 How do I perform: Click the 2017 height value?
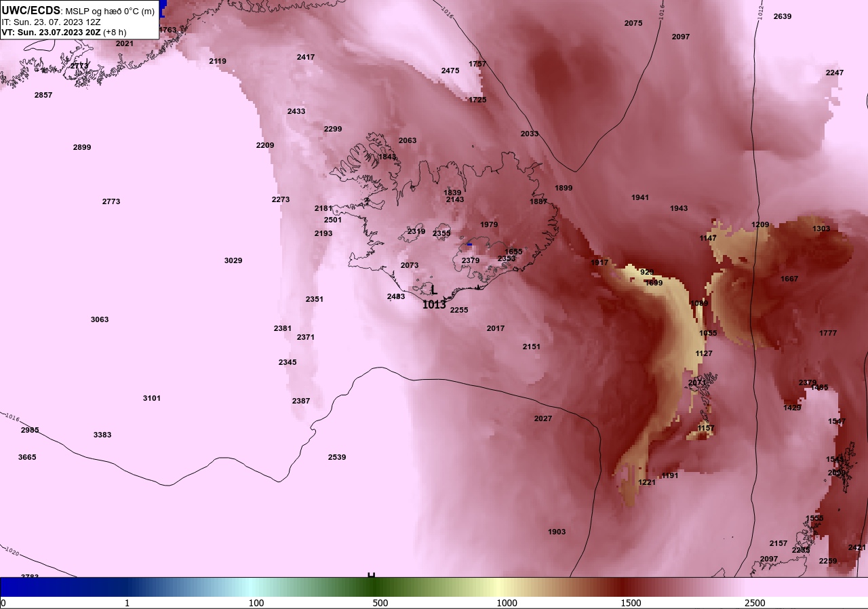496,328
